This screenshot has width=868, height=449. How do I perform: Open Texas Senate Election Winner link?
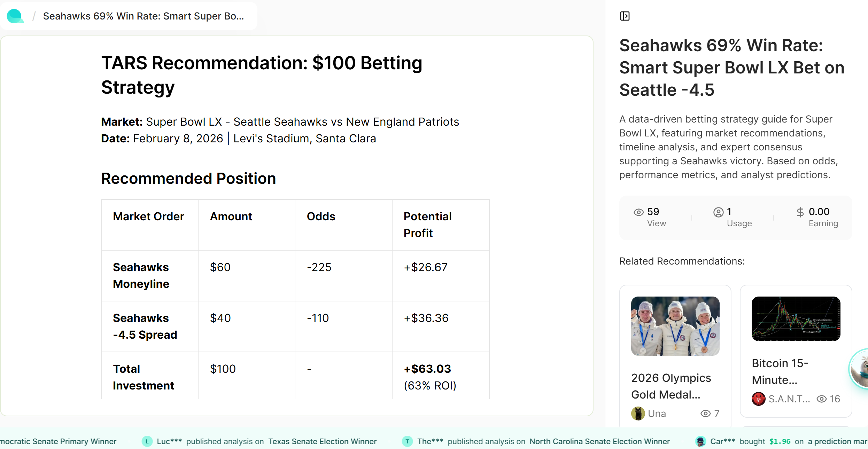[322, 441]
